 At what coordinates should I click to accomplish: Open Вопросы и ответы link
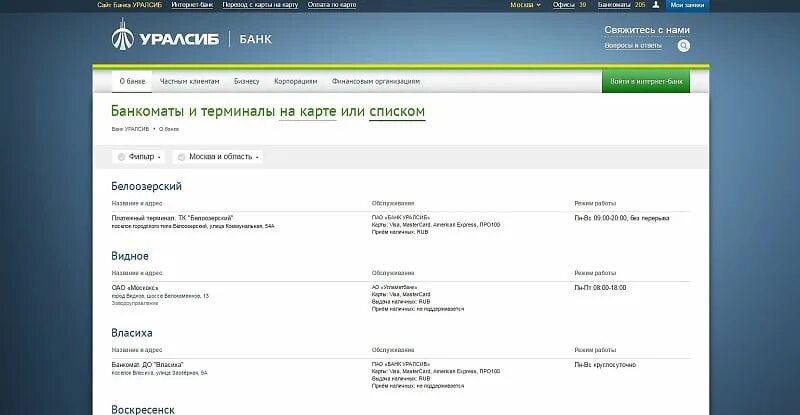point(633,45)
